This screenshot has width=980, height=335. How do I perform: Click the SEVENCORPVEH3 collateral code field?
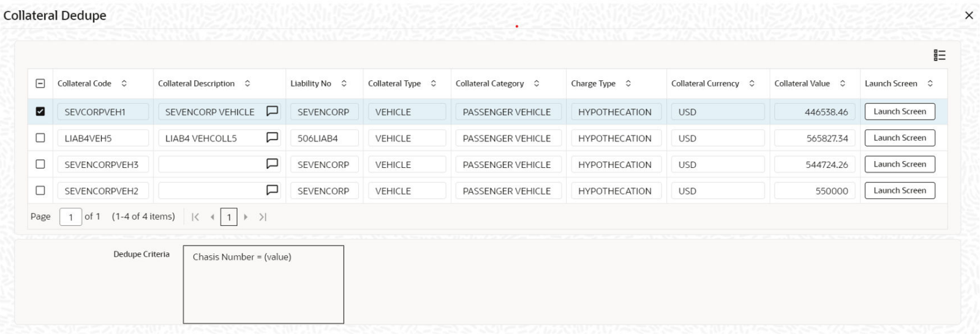tap(103, 164)
